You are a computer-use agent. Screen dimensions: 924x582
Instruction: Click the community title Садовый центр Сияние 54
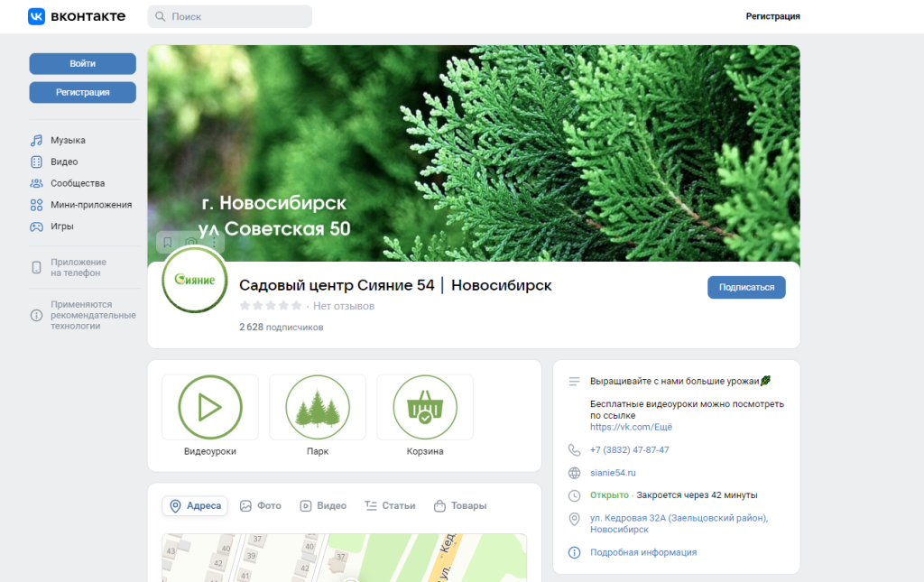[x=395, y=285]
